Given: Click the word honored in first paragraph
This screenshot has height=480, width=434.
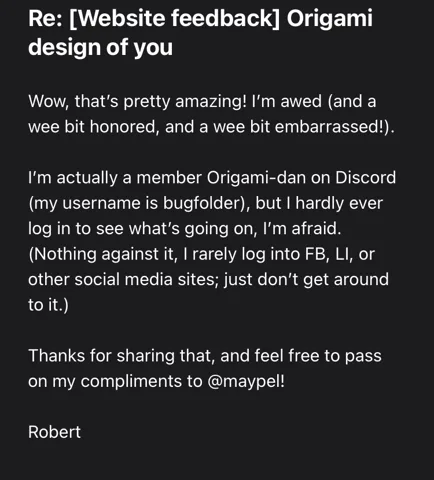Looking at the screenshot, I should pos(122,127).
